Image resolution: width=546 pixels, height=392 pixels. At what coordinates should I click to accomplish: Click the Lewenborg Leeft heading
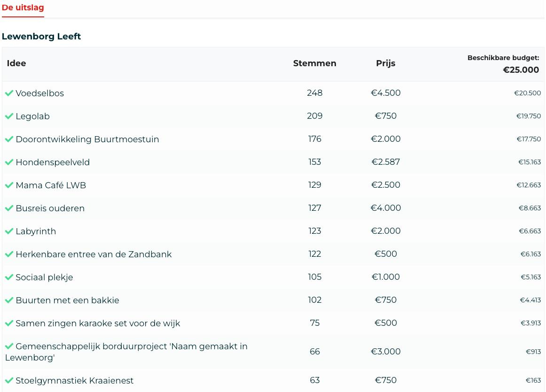tap(41, 37)
